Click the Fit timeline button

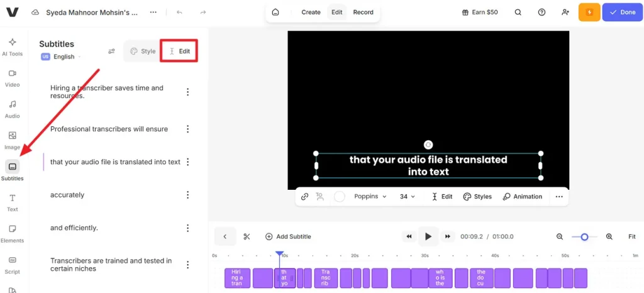pyautogui.click(x=632, y=236)
